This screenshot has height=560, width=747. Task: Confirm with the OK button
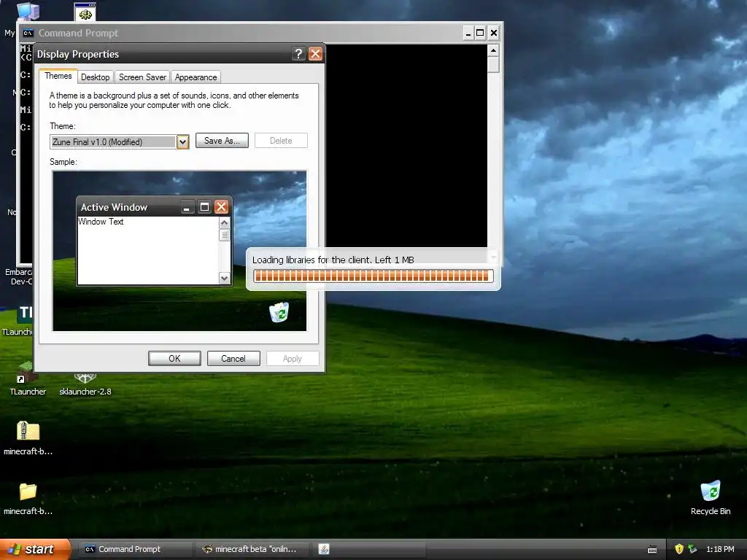[174, 359]
